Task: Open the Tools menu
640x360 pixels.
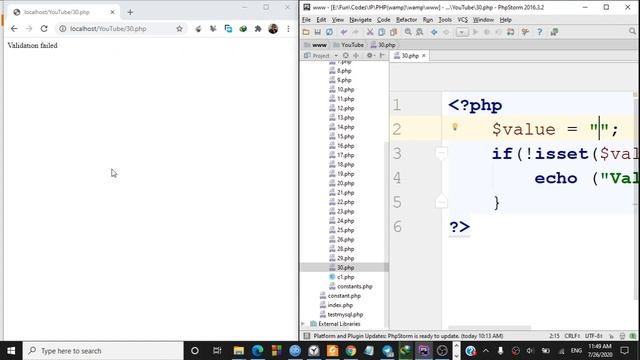Action: (x=445, y=20)
